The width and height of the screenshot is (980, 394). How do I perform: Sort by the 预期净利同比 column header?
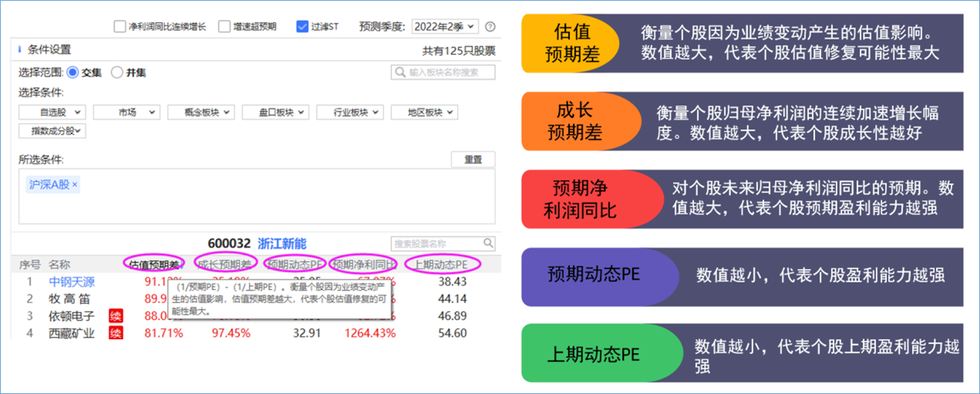(x=364, y=264)
